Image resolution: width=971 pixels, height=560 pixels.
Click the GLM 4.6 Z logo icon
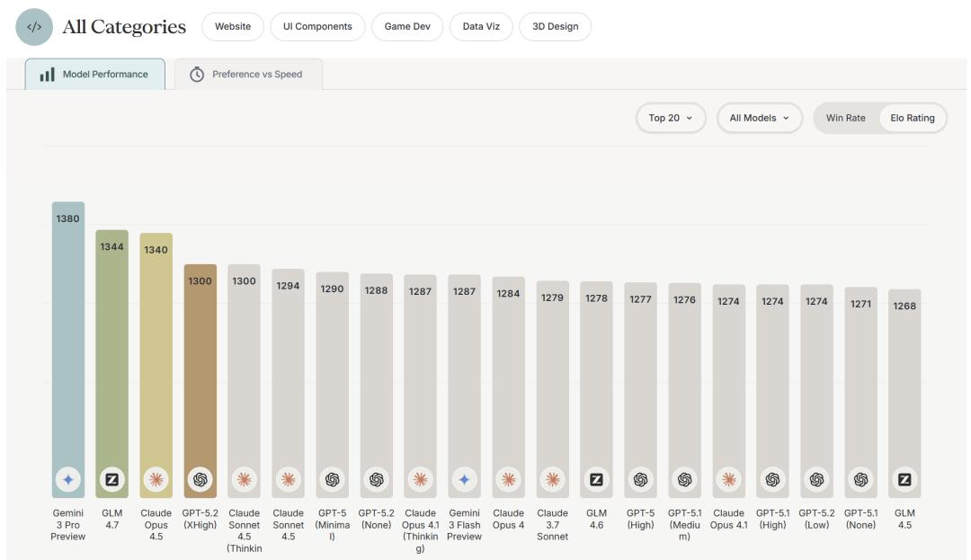596,480
